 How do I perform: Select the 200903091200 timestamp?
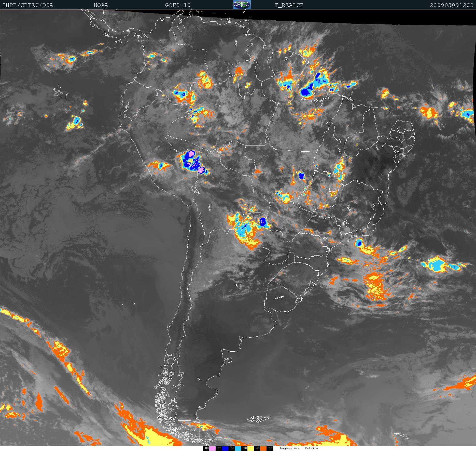(x=452, y=5)
